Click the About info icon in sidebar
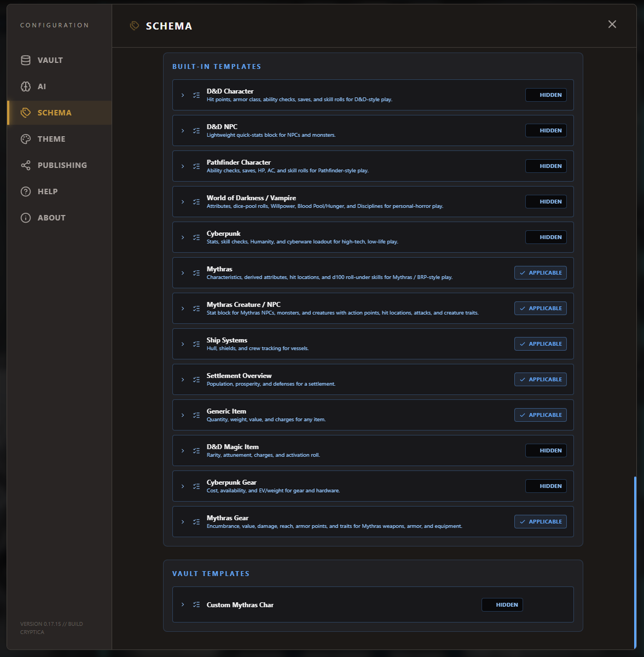 coord(26,218)
